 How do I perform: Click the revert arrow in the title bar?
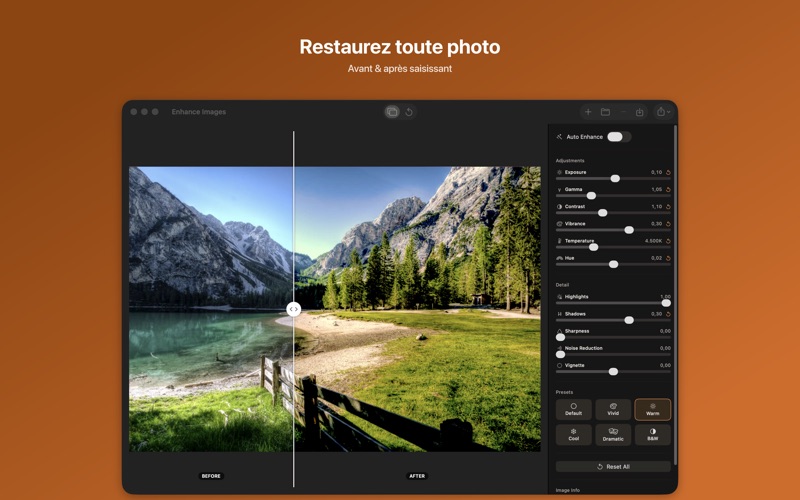click(x=409, y=112)
